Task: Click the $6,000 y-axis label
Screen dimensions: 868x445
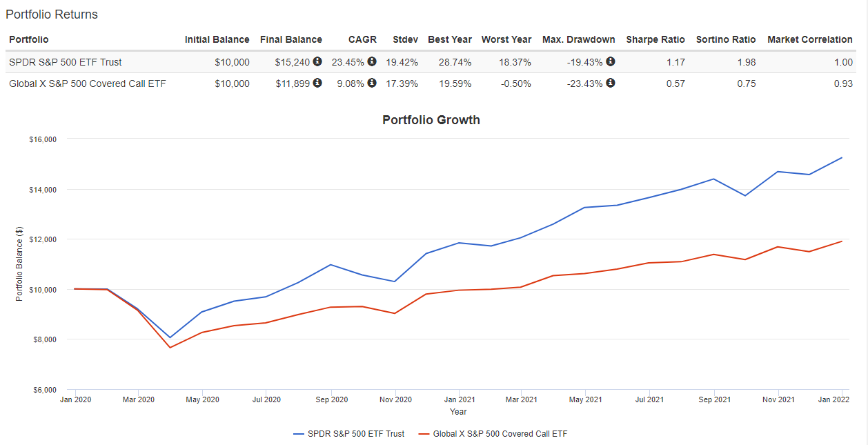Action: (45, 390)
